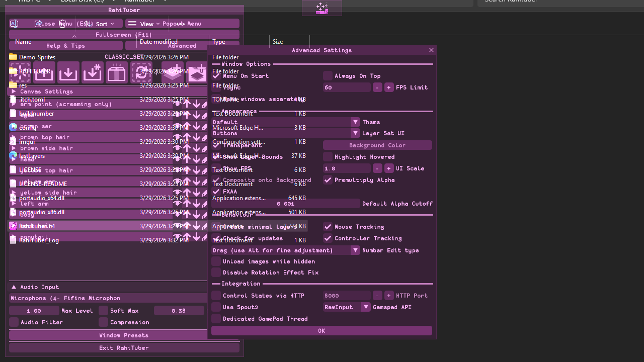Click the save layer set icon (plain down arrow)
This screenshot has width=644, height=362.
(68, 73)
